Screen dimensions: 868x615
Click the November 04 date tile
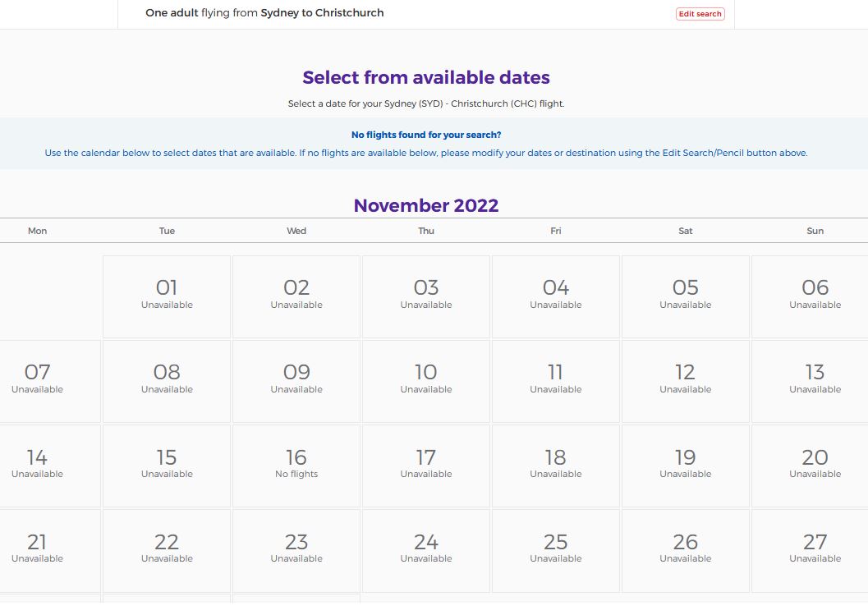tap(556, 296)
